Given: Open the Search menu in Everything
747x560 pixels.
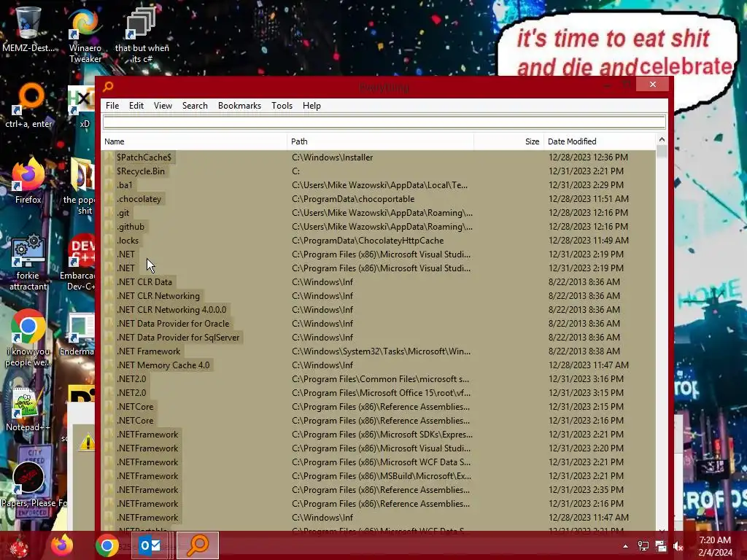Looking at the screenshot, I should pyautogui.click(x=195, y=106).
